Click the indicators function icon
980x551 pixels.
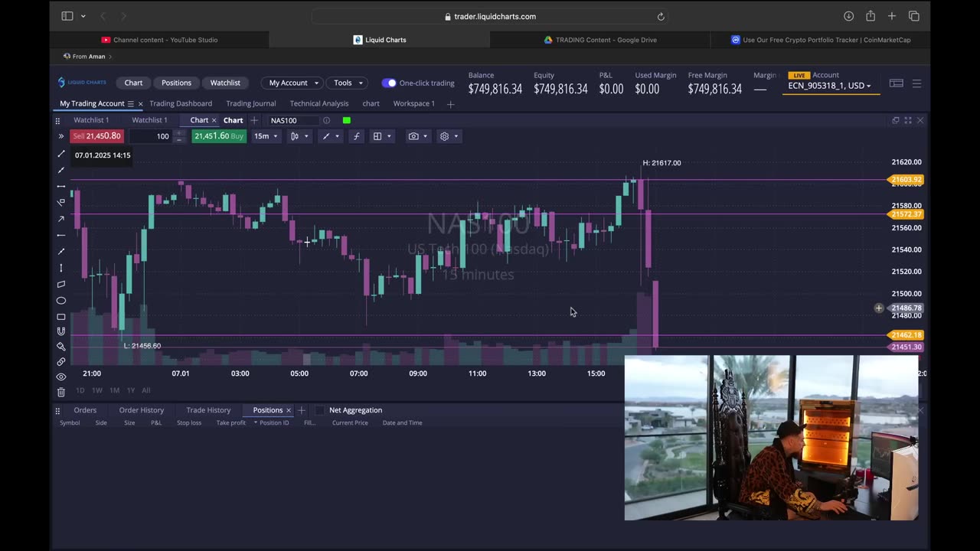356,136
